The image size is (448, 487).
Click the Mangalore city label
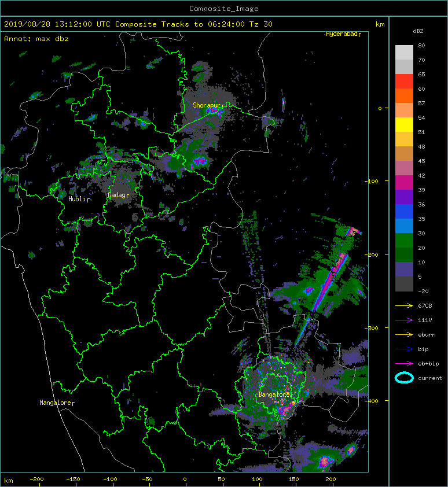coord(56,403)
